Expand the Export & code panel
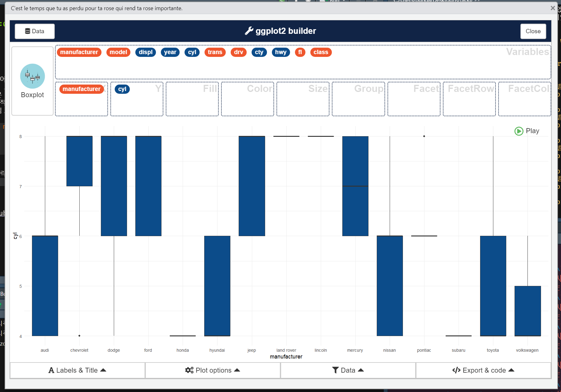 pyautogui.click(x=483, y=370)
